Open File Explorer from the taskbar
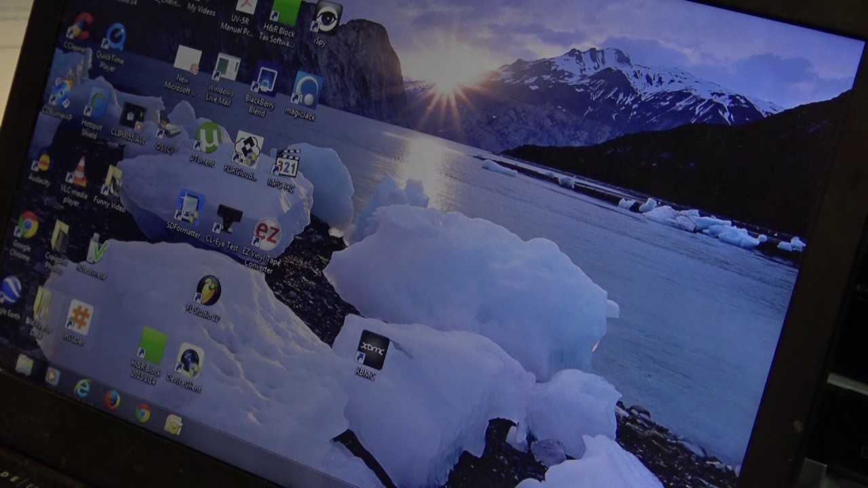 point(24,365)
